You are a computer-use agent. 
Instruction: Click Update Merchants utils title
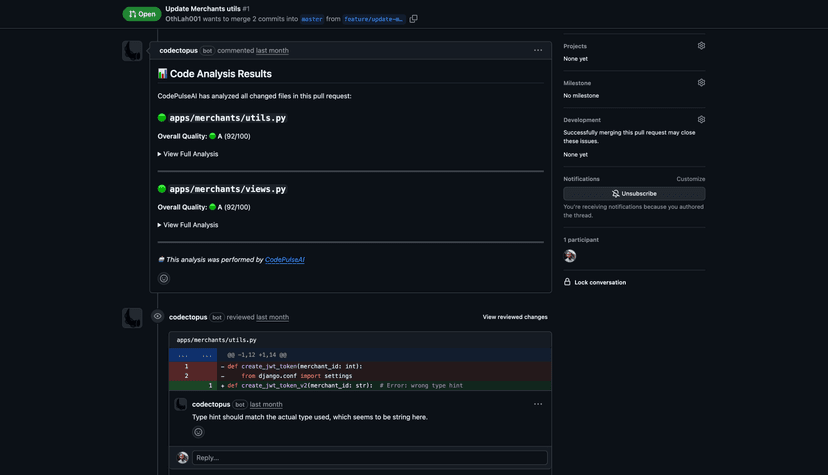coord(203,8)
